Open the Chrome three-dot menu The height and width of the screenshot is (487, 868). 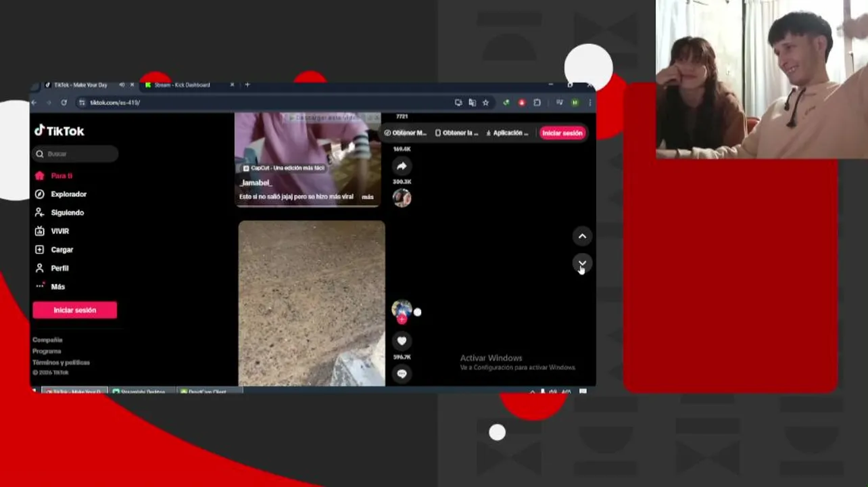pyautogui.click(x=589, y=103)
